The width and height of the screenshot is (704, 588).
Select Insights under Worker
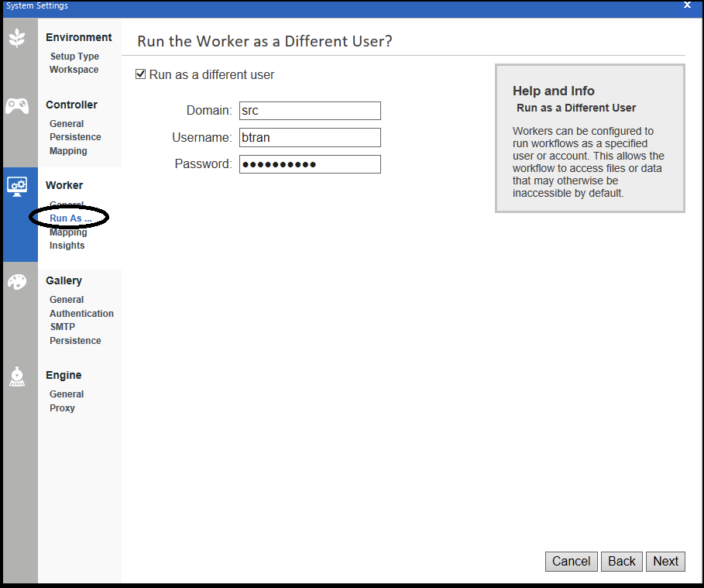(x=67, y=245)
